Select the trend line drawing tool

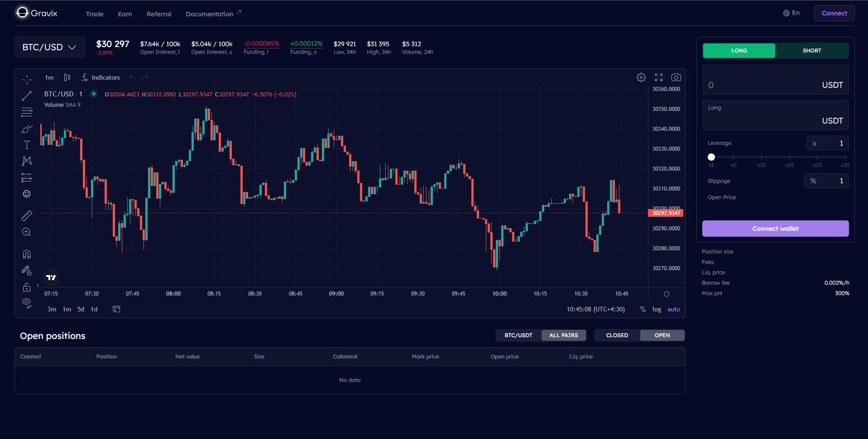27,96
